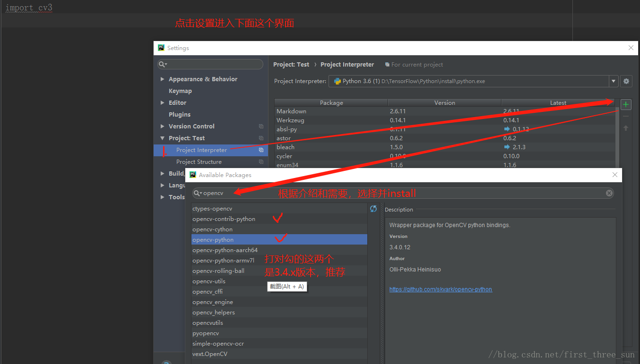Expand Appearance & Behavior settings
This screenshot has height=364, width=640.
(163, 79)
